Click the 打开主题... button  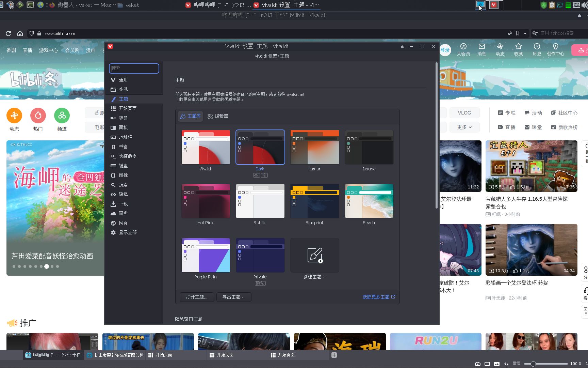[197, 297]
